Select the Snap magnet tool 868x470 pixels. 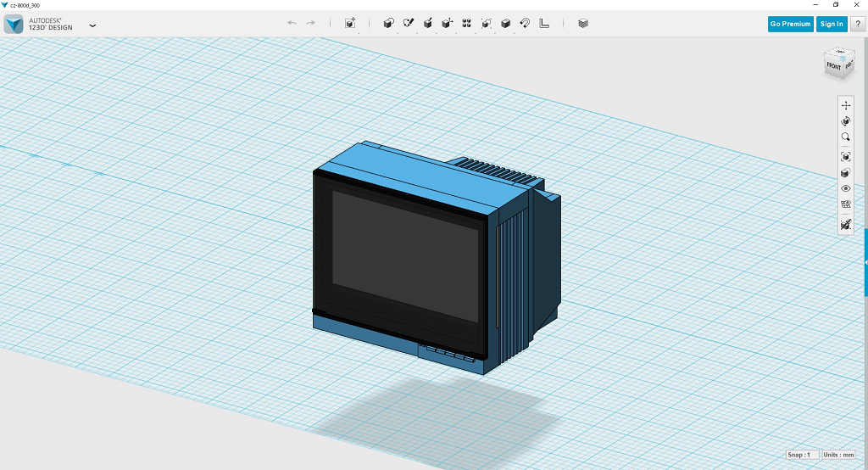pos(525,23)
